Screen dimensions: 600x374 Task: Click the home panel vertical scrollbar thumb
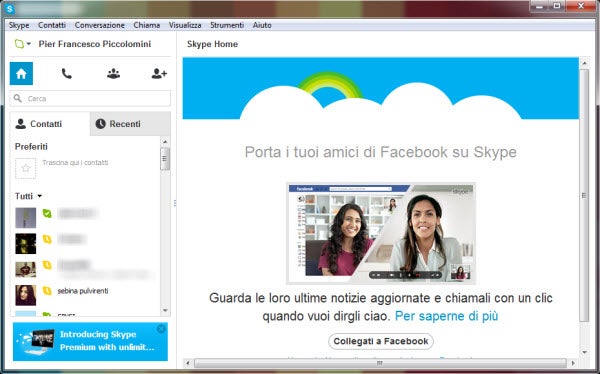[584, 195]
